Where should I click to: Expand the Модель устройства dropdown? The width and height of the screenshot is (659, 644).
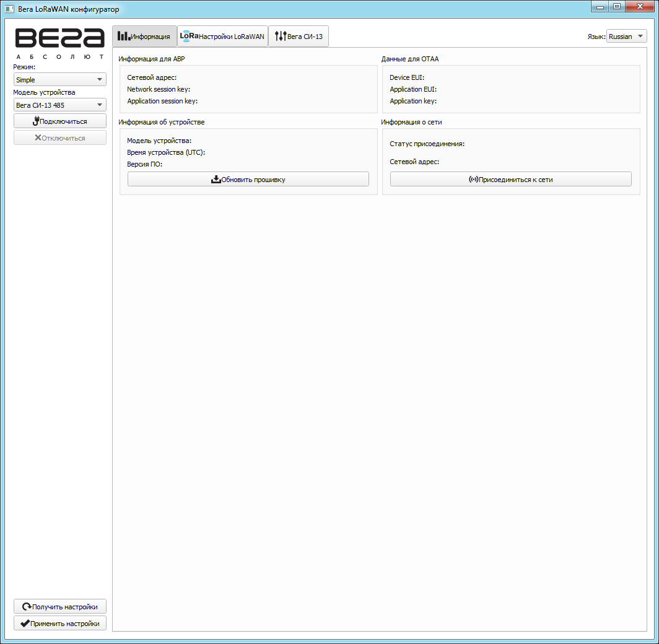point(59,105)
